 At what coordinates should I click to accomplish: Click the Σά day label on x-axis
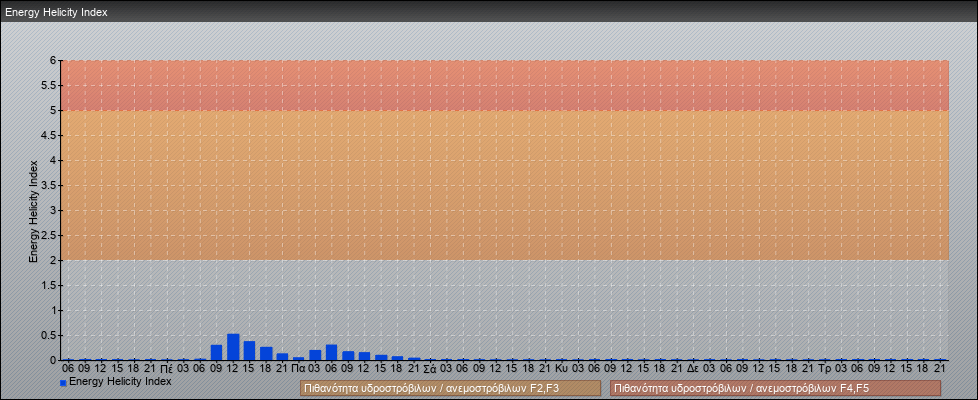pyautogui.click(x=430, y=369)
